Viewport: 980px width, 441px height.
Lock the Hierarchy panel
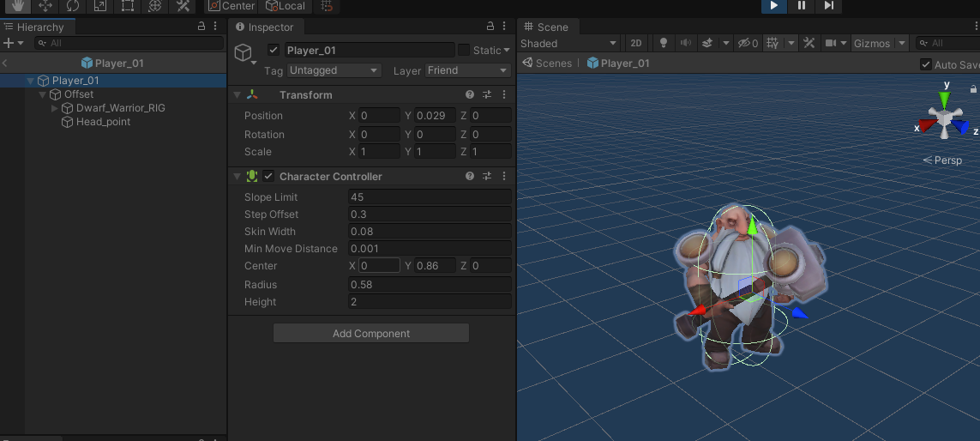click(x=201, y=27)
